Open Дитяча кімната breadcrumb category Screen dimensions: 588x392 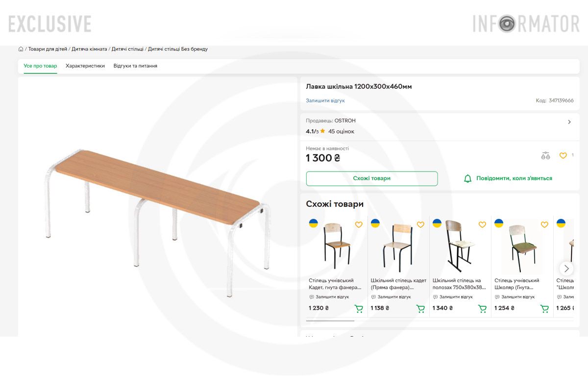(x=89, y=49)
